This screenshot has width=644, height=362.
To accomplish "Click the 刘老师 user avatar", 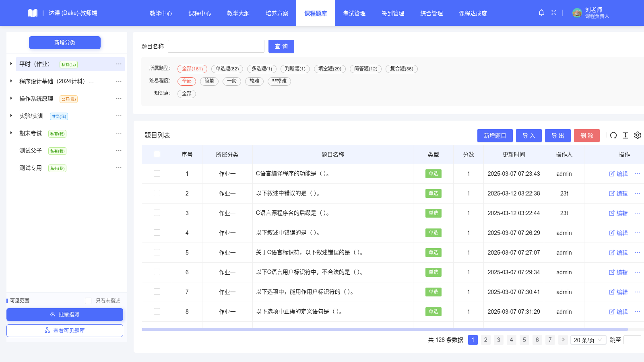I will pos(577,13).
